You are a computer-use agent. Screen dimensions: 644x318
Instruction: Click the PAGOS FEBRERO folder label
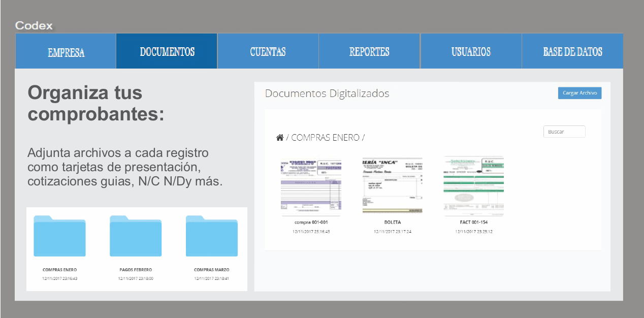point(136,270)
